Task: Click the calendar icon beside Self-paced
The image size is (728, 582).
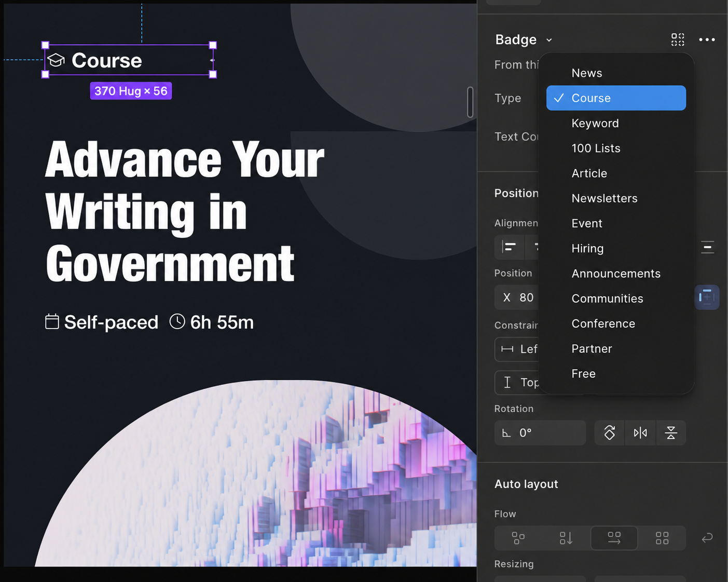Action: pyautogui.click(x=52, y=322)
